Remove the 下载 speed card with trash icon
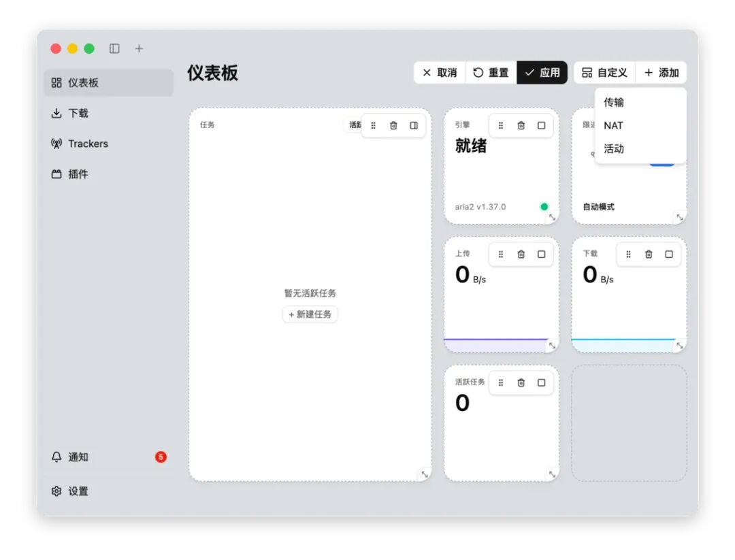735x560 pixels. (x=649, y=254)
